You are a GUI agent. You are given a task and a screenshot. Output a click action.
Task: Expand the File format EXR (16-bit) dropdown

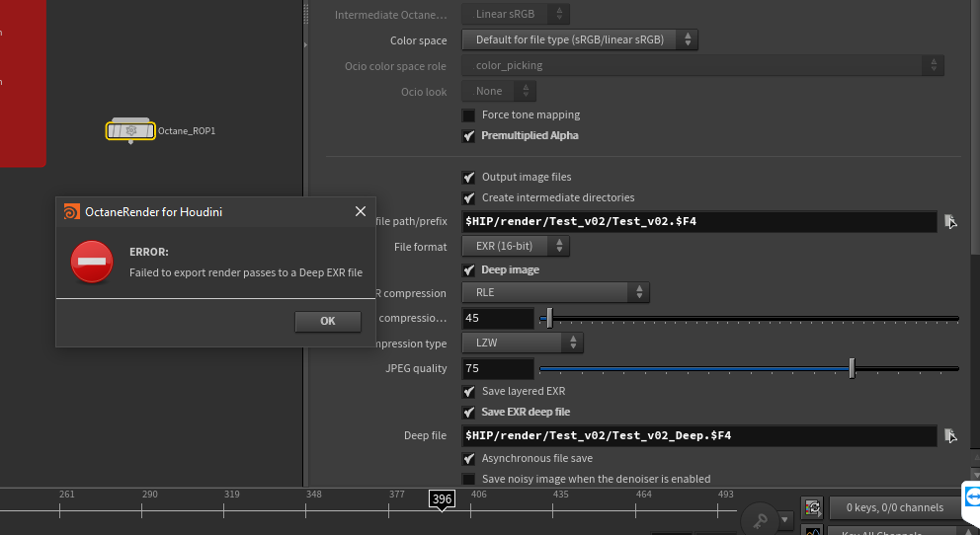pos(516,247)
